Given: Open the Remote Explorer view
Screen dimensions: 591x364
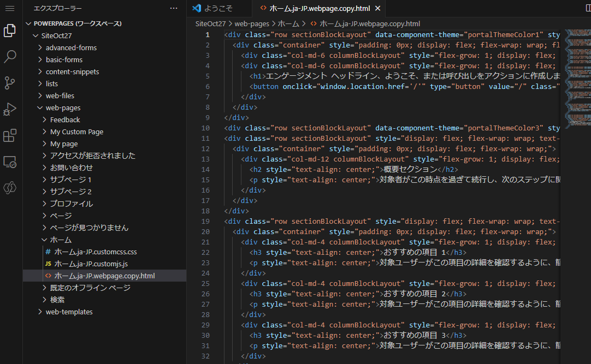Looking at the screenshot, I should point(10,162).
